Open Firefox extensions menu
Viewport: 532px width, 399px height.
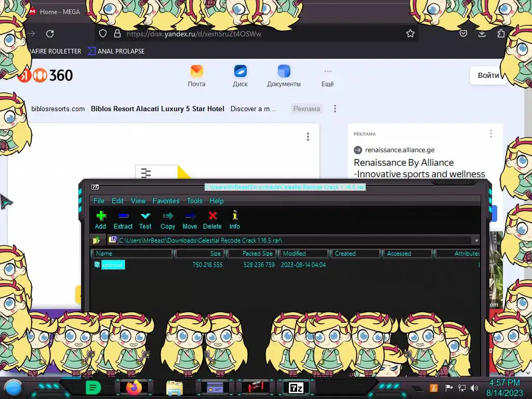(x=501, y=33)
